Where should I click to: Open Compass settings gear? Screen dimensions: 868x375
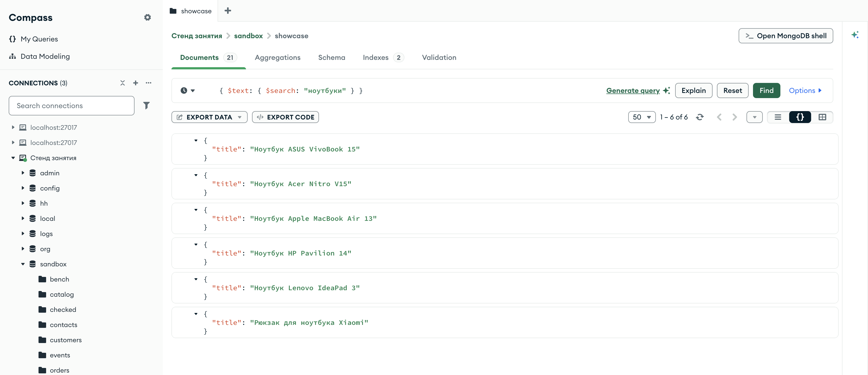[x=147, y=18]
